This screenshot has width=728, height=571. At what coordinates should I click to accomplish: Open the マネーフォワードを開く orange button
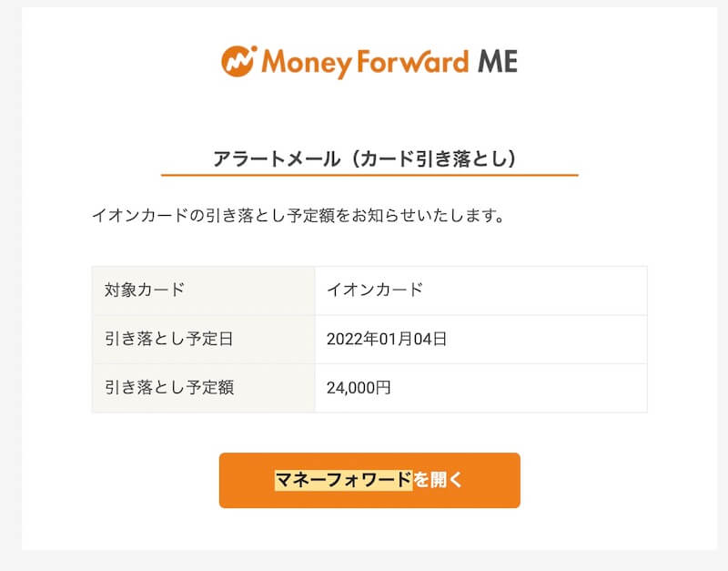tap(369, 481)
